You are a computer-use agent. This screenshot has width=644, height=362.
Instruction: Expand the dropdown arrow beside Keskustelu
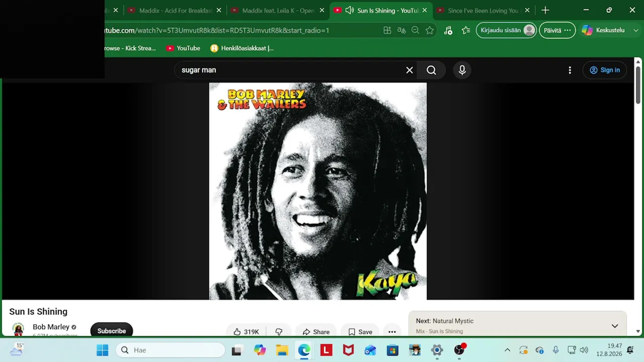[x=636, y=30]
